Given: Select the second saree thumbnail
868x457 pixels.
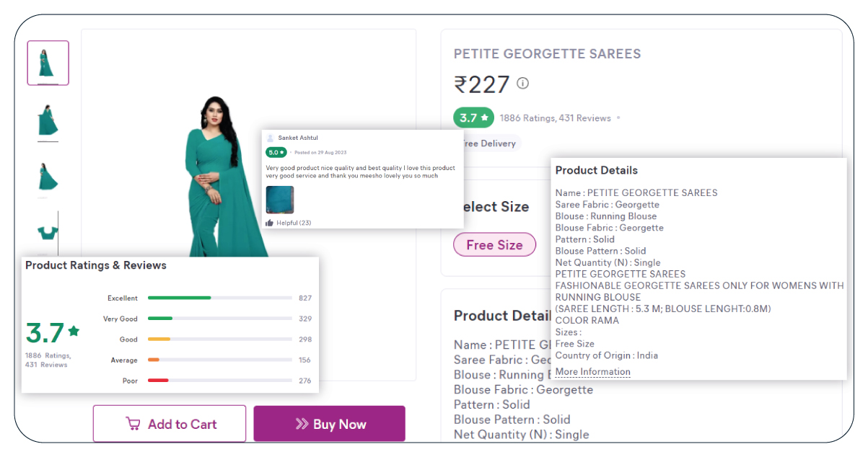Looking at the screenshot, I should click(48, 120).
